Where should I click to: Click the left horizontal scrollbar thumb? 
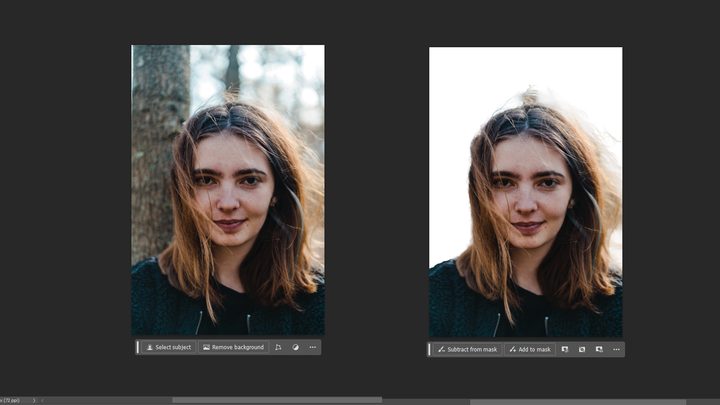pyautogui.click(x=277, y=400)
